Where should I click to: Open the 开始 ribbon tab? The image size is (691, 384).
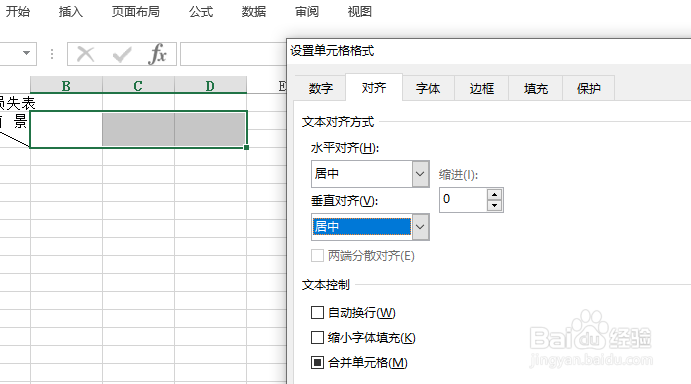18,11
